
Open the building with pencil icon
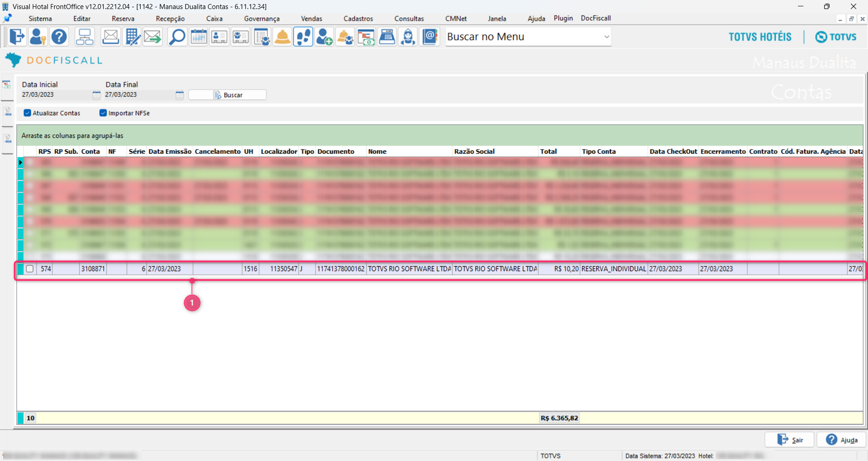point(132,37)
